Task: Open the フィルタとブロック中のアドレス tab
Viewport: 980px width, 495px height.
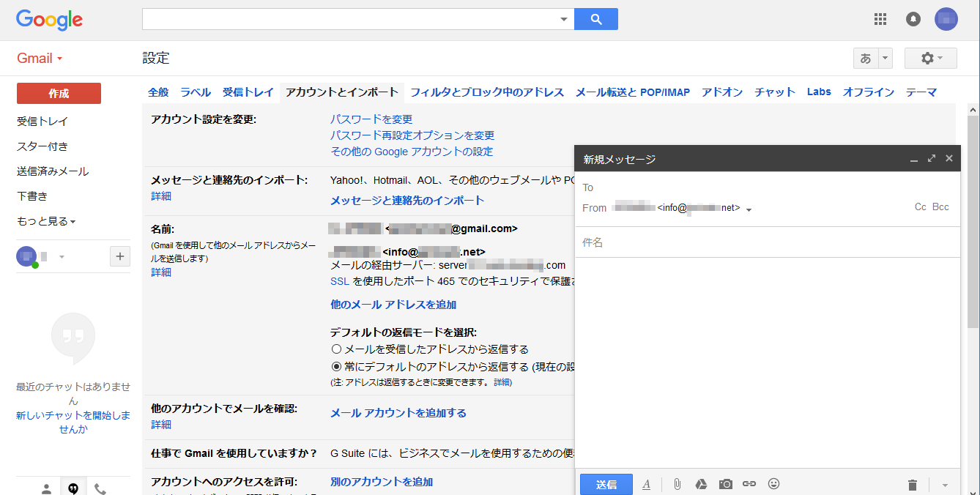Action: (x=486, y=92)
